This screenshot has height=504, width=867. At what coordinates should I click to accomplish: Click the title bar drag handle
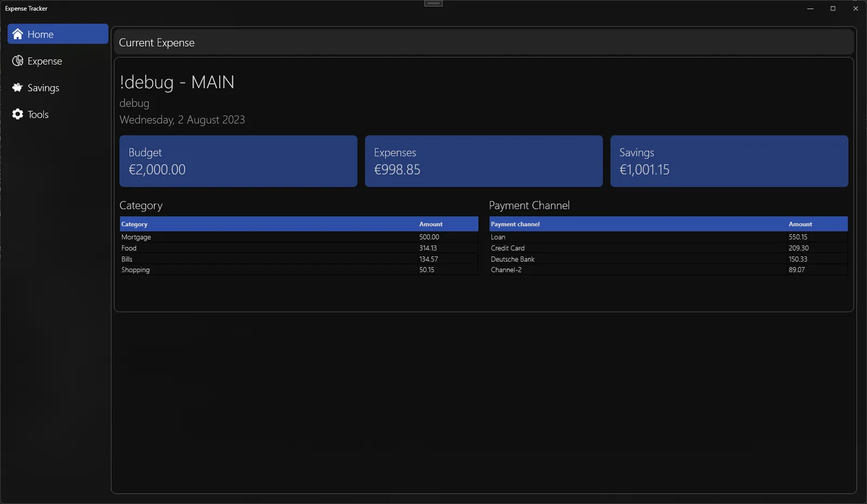pos(433,3)
